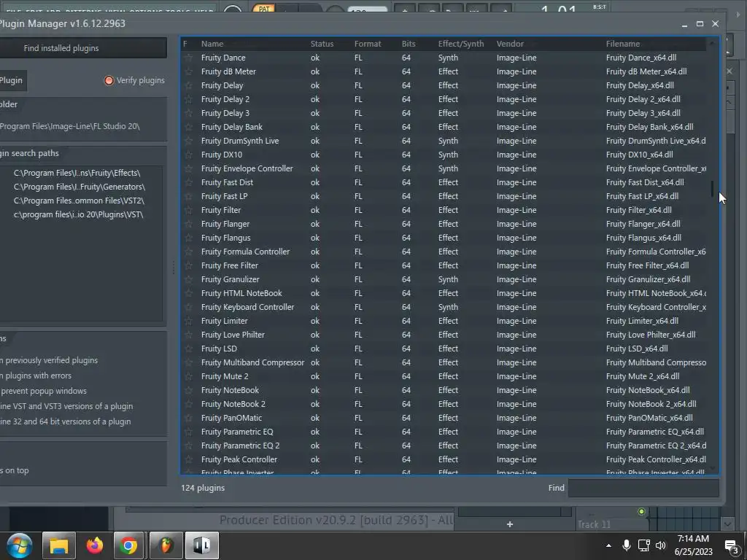Image resolution: width=747 pixels, height=560 pixels.
Task: Click the playlist down-chevron beside Track 11
Action: click(x=727, y=524)
